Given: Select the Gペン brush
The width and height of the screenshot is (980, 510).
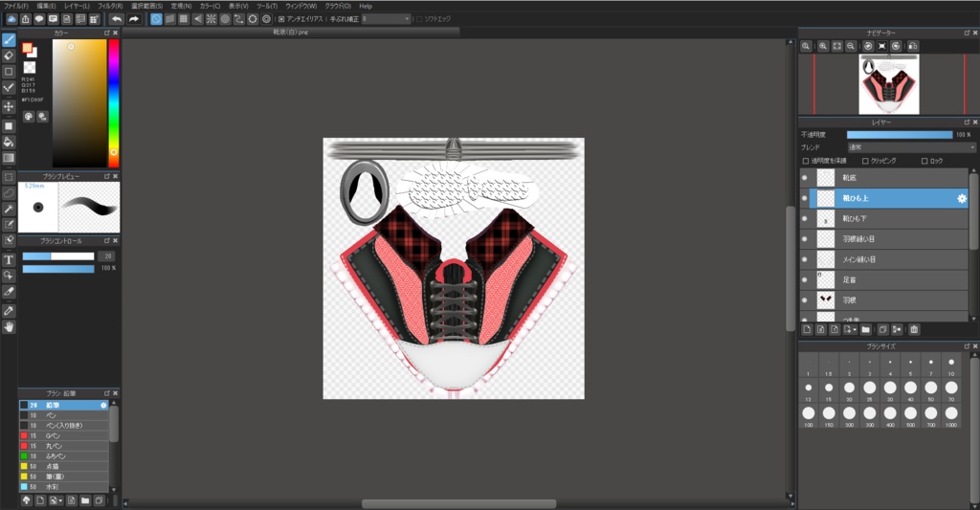Looking at the screenshot, I should [x=64, y=435].
